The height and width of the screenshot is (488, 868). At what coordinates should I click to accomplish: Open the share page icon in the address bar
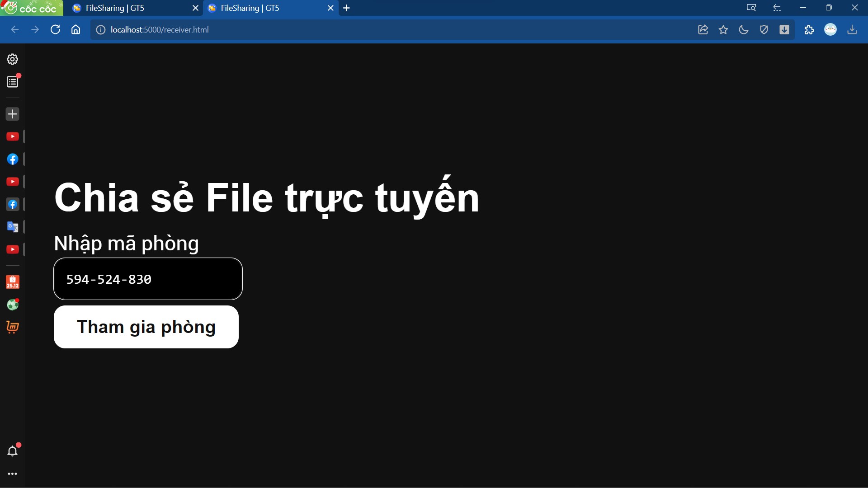tap(703, 29)
